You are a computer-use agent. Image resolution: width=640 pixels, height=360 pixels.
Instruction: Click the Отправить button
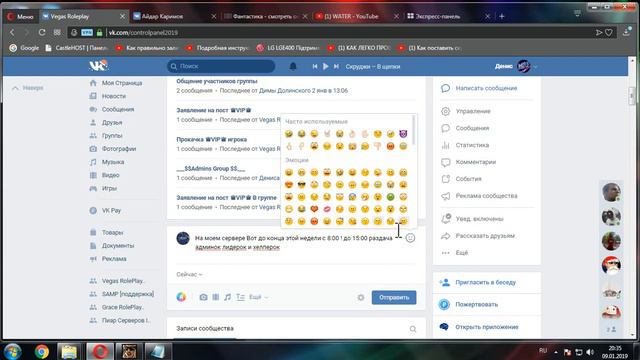point(394,298)
